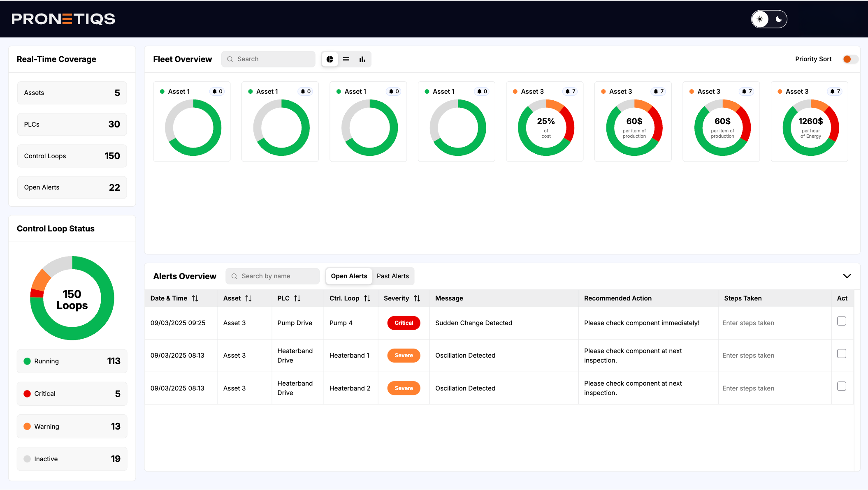Switch Fleet Overview to list view
Viewport: 868px width, 490px height.
(x=346, y=59)
